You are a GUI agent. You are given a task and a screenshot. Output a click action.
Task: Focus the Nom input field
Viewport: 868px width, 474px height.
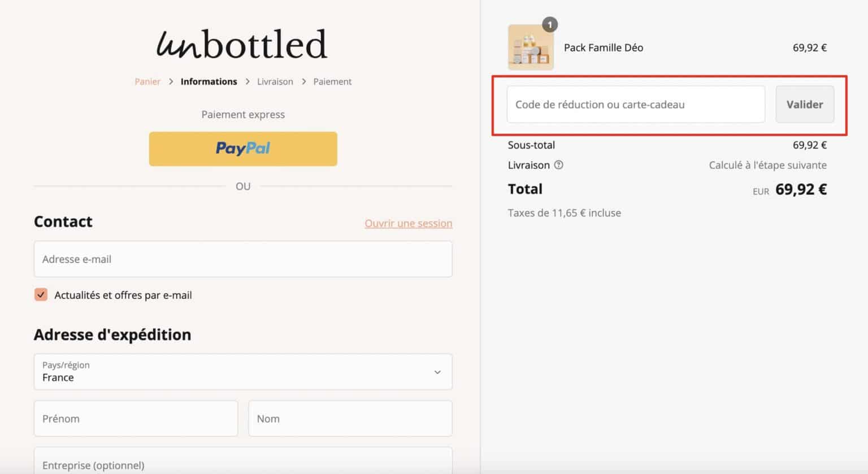click(350, 419)
